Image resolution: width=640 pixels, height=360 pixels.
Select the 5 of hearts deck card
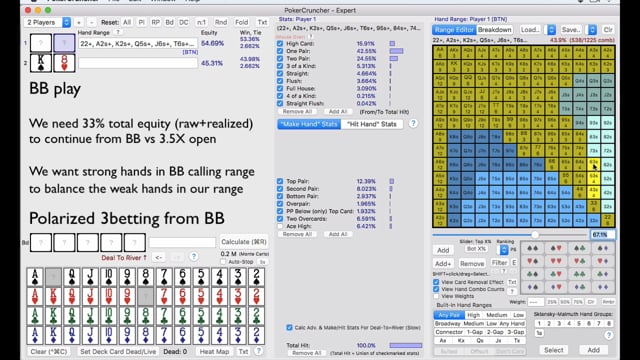coord(201,297)
